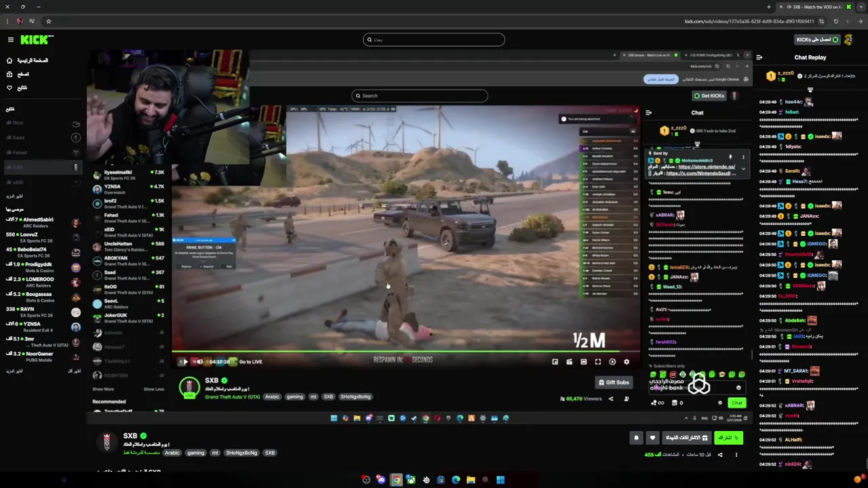Bookmark page with star icon in address bar
The image size is (868, 488).
[48, 21]
